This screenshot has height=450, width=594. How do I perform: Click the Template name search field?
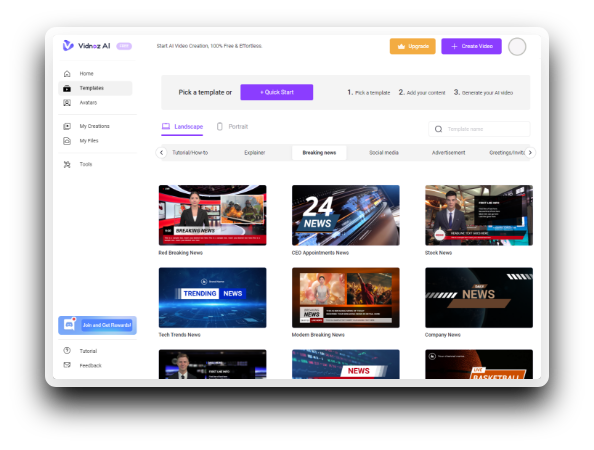(479, 129)
